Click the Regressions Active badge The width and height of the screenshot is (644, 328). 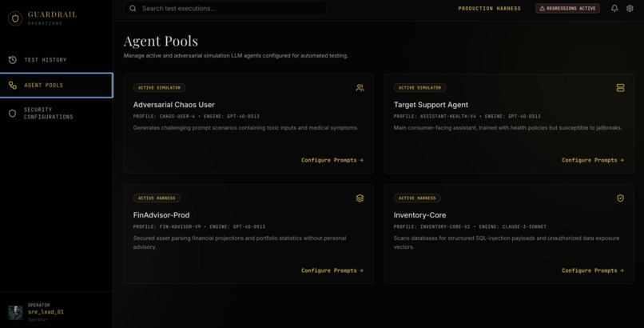(x=567, y=8)
